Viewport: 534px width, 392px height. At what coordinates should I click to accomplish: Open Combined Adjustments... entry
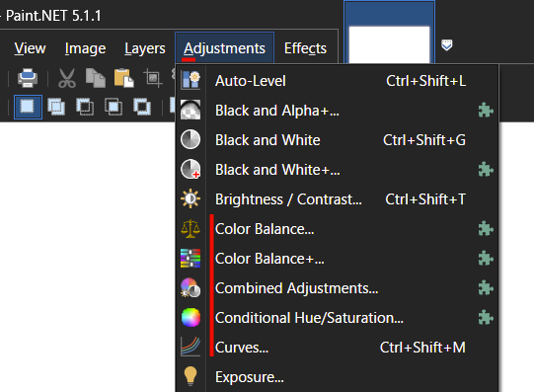(x=338, y=288)
